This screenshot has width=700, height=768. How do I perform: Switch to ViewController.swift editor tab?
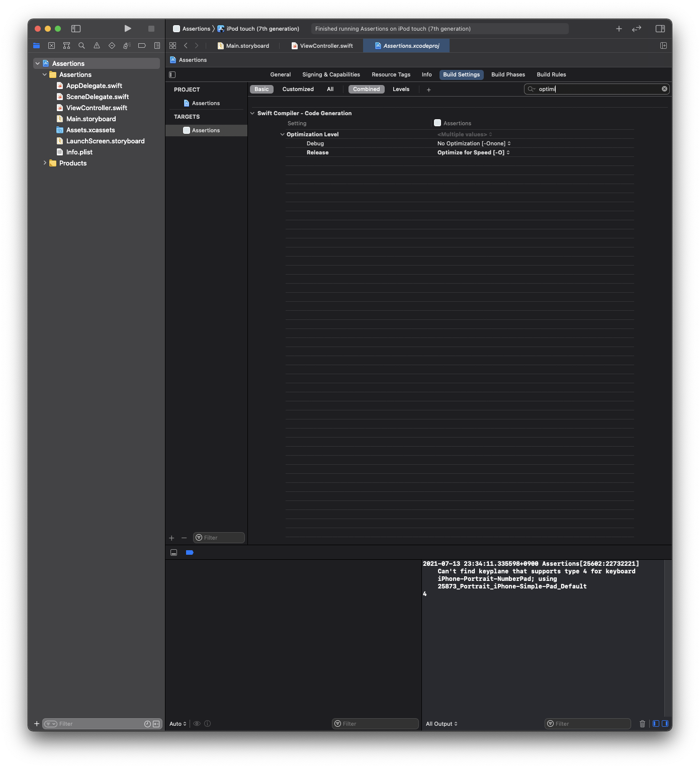322,46
